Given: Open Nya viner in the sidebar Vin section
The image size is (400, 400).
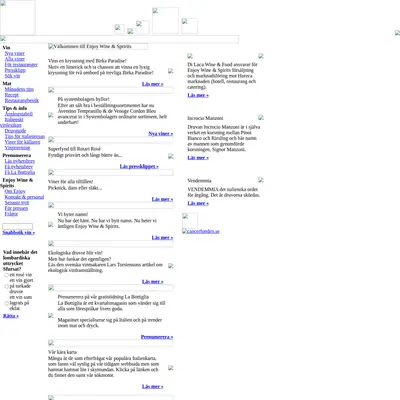Looking at the screenshot, I should (x=15, y=53).
